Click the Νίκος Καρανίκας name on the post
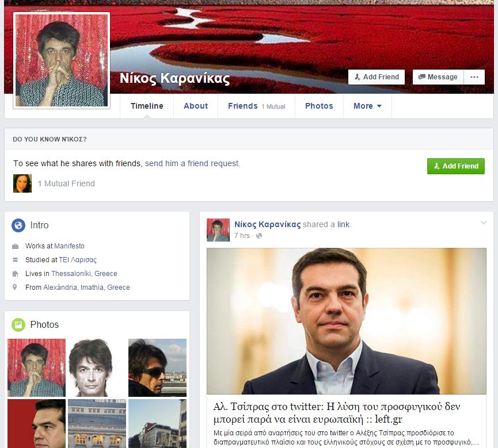 coord(267,224)
